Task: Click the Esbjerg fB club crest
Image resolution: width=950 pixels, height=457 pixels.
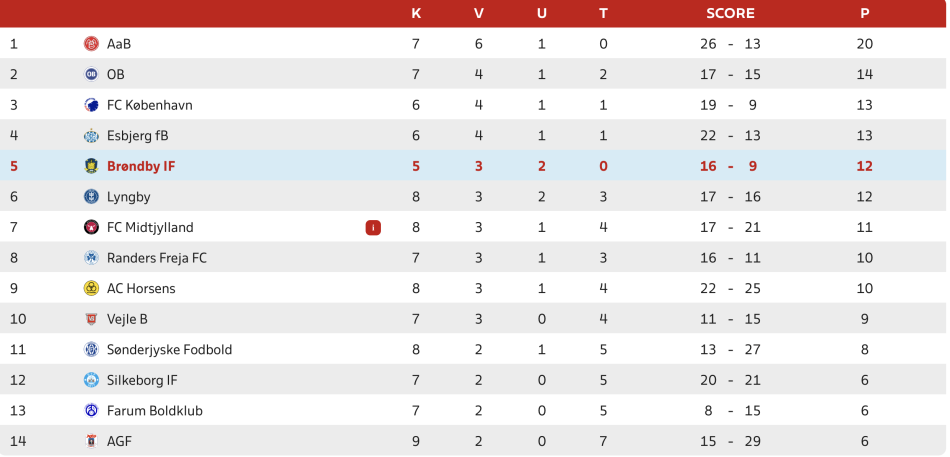Action: (x=91, y=136)
